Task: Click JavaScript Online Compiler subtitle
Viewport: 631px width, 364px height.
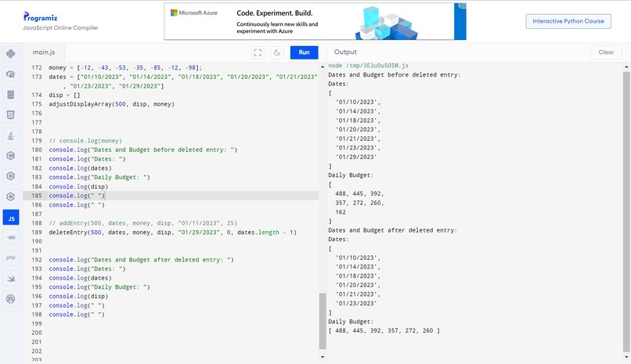Action: tap(60, 27)
